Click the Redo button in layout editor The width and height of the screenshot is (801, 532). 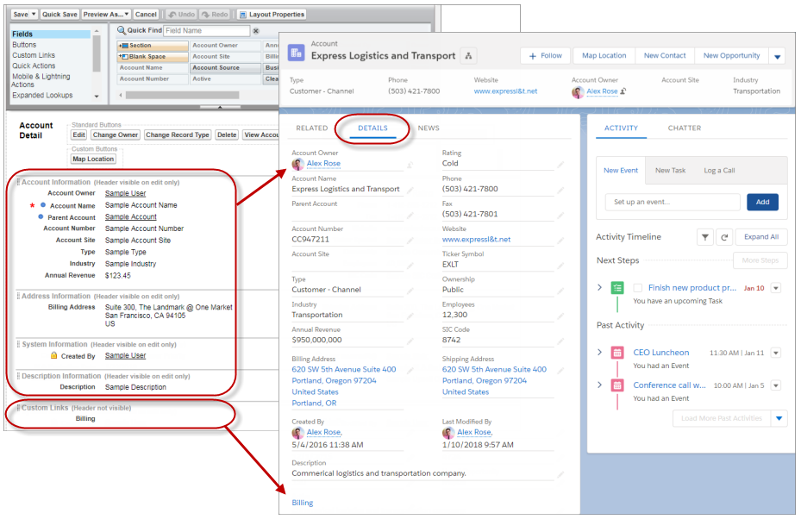[x=215, y=15]
